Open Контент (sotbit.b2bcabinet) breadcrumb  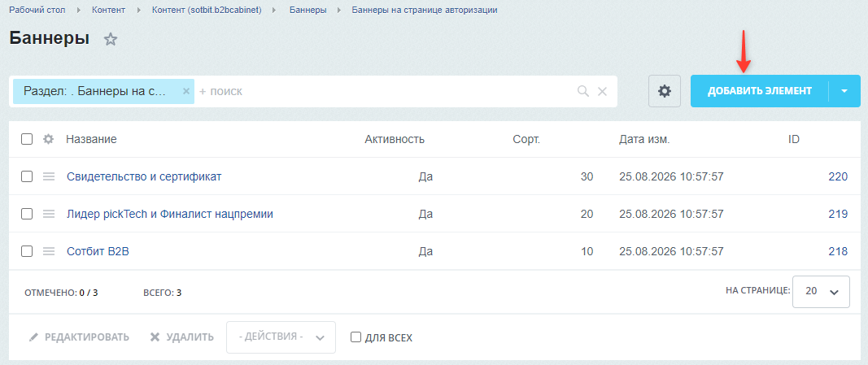coord(207,10)
